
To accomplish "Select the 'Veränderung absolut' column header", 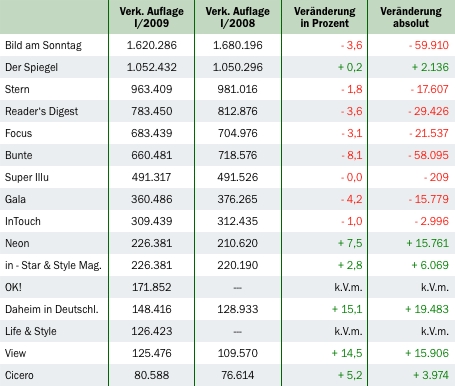I will coord(411,17).
